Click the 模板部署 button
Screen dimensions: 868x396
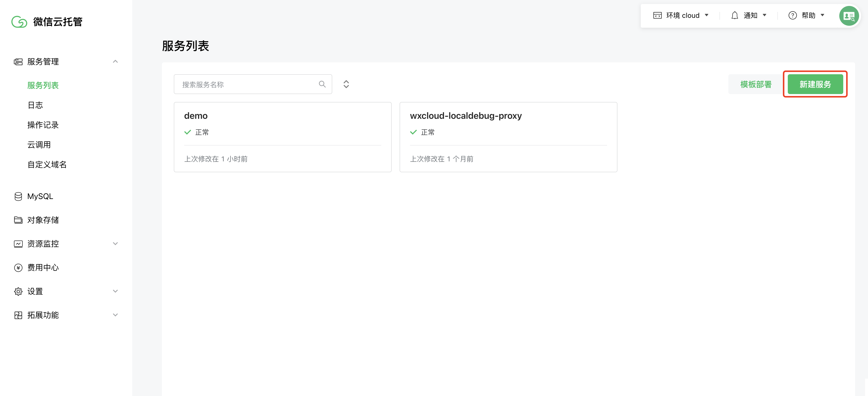[755, 84]
